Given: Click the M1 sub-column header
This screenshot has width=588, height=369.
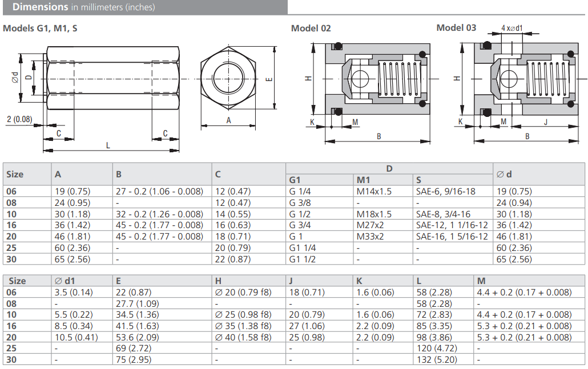Looking at the screenshot, I should pyautogui.click(x=363, y=180).
